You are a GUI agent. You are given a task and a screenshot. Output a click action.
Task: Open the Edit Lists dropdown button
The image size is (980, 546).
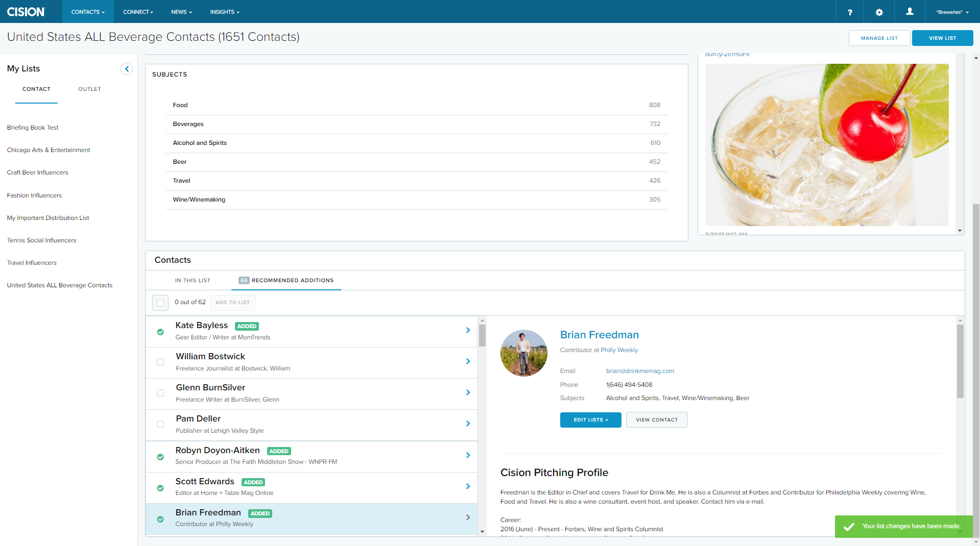coord(590,420)
